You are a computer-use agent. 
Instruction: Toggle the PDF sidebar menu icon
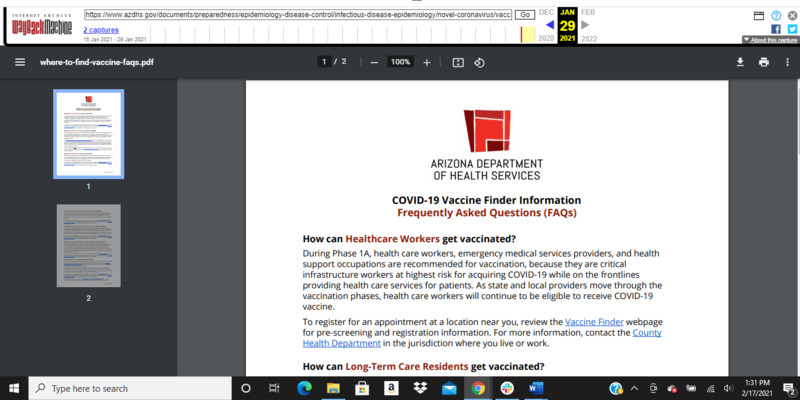pyautogui.click(x=19, y=62)
